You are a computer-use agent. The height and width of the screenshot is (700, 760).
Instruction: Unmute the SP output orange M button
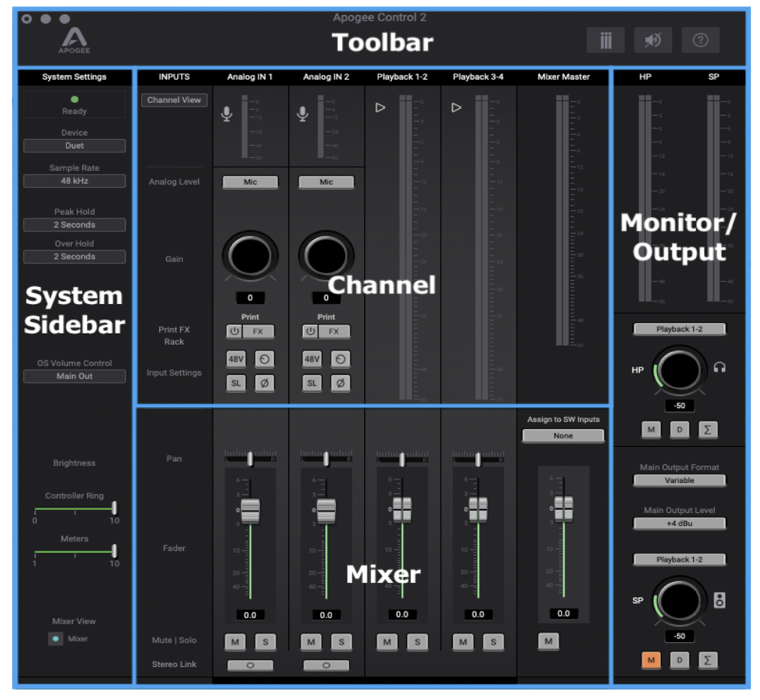coord(651,659)
